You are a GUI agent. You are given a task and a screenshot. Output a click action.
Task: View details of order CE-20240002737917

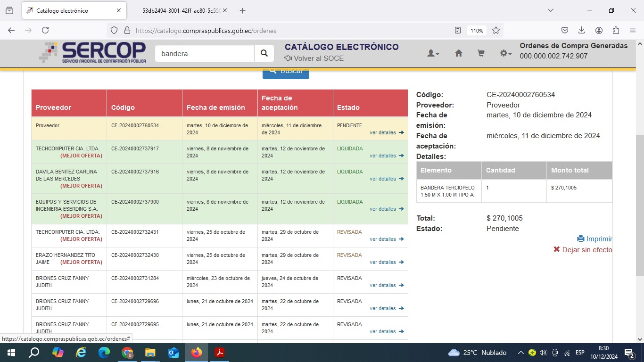coord(386,156)
